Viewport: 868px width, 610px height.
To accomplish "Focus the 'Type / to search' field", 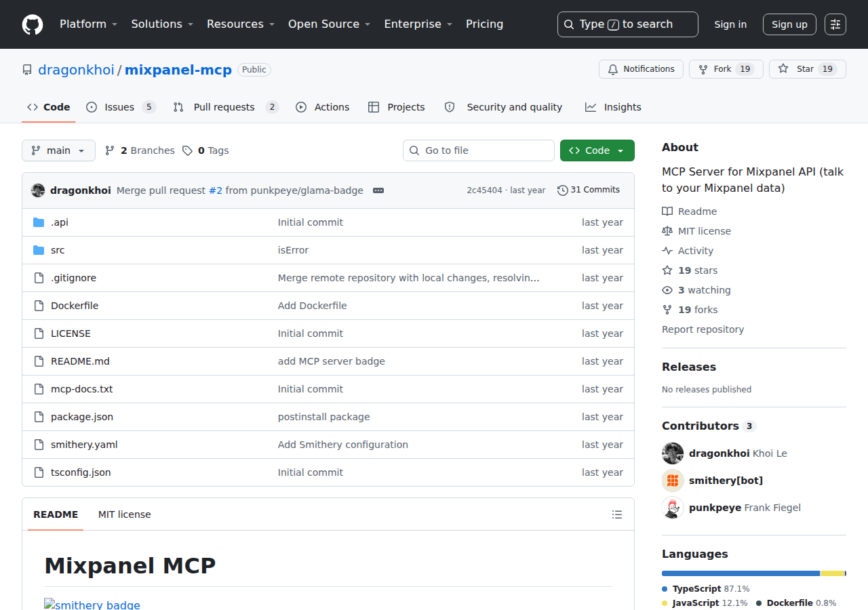I will [x=628, y=24].
